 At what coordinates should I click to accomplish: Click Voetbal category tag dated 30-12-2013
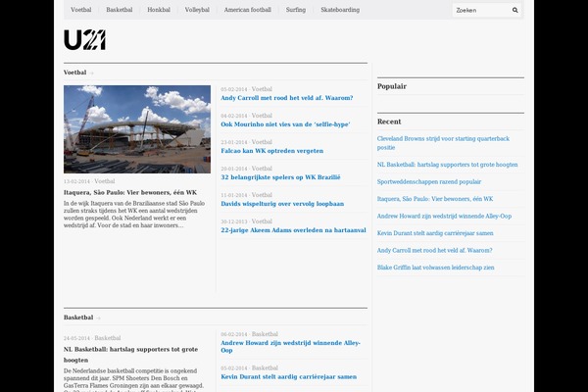pos(262,221)
